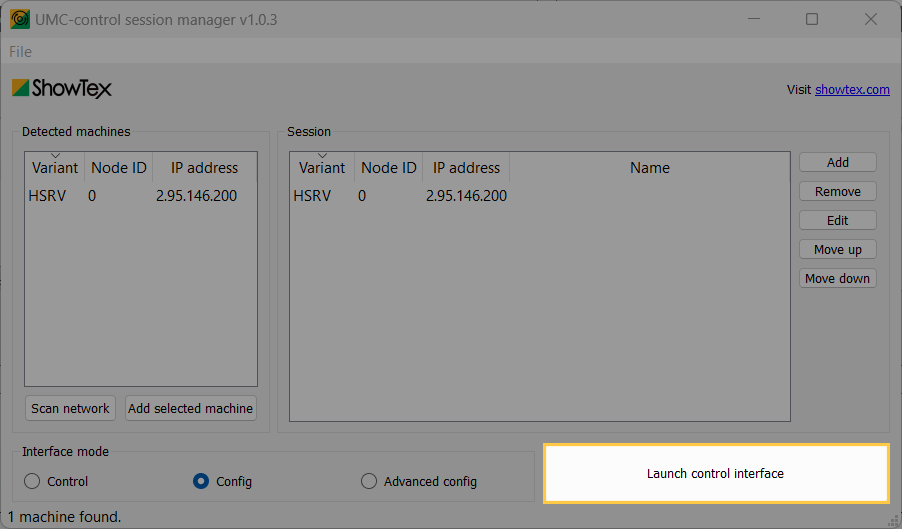Click the UMC-control app icon in title bar
902x529 pixels.
(x=19, y=19)
